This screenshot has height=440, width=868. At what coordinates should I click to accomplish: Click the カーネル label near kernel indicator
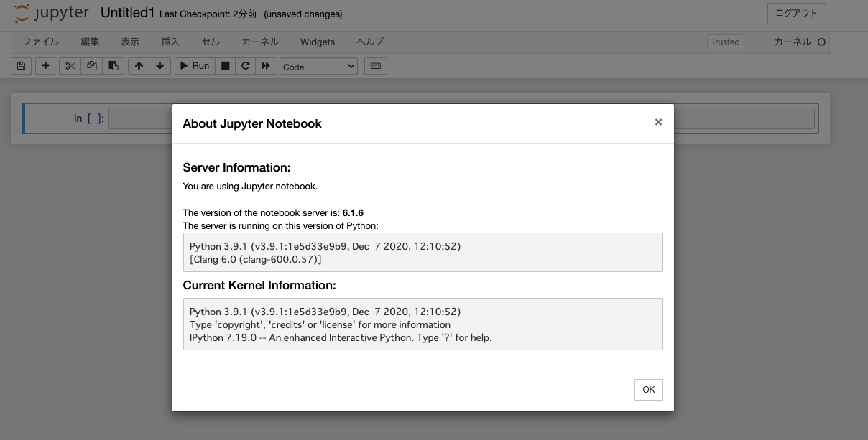pos(793,42)
